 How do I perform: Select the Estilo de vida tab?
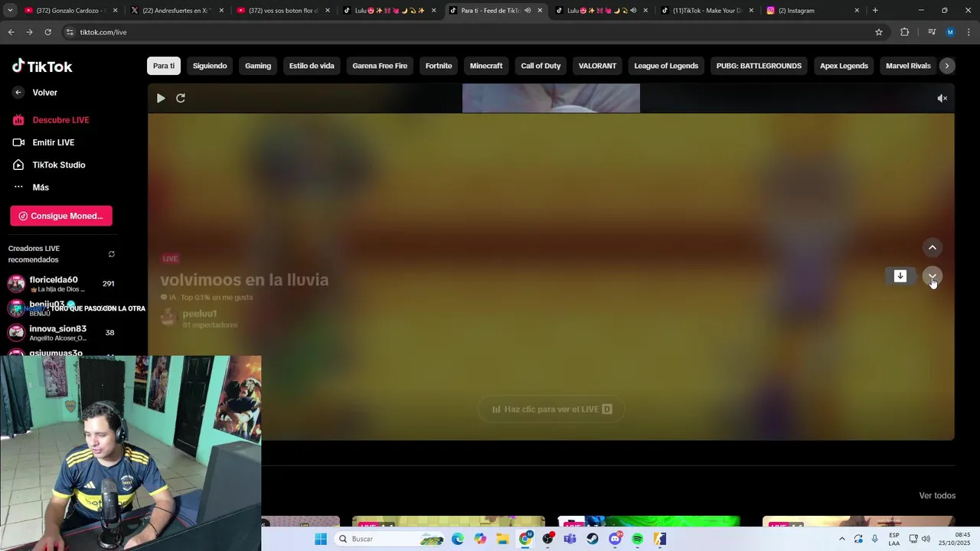click(x=312, y=66)
